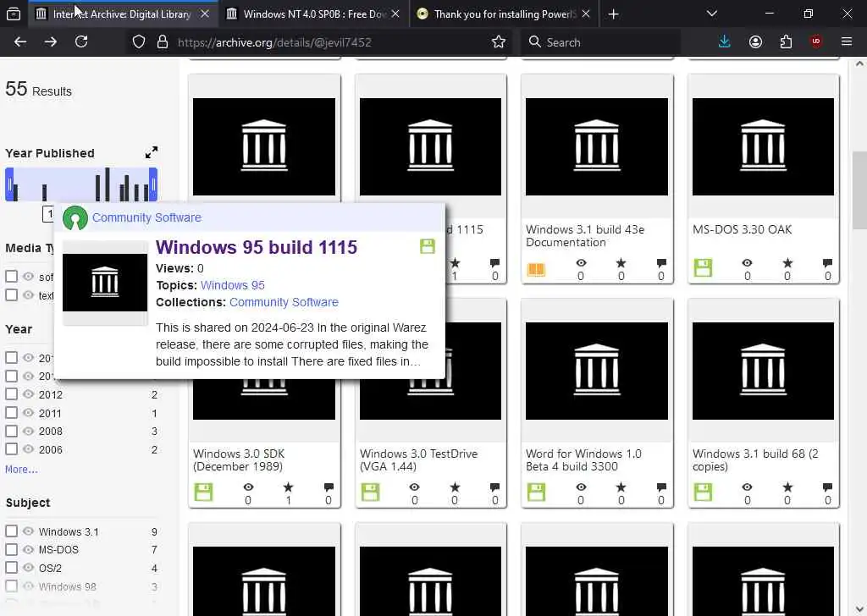Click favorites star on Windows 3.0 SDK card
The height and width of the screenshot is (616, 867).
coord(288,487)
